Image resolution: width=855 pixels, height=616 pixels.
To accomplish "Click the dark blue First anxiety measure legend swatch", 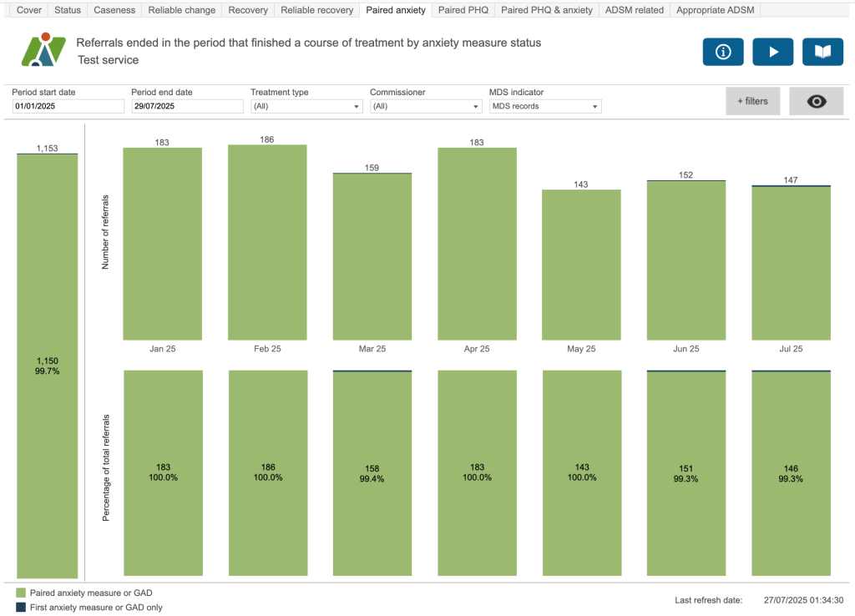I will pos(21,608).
